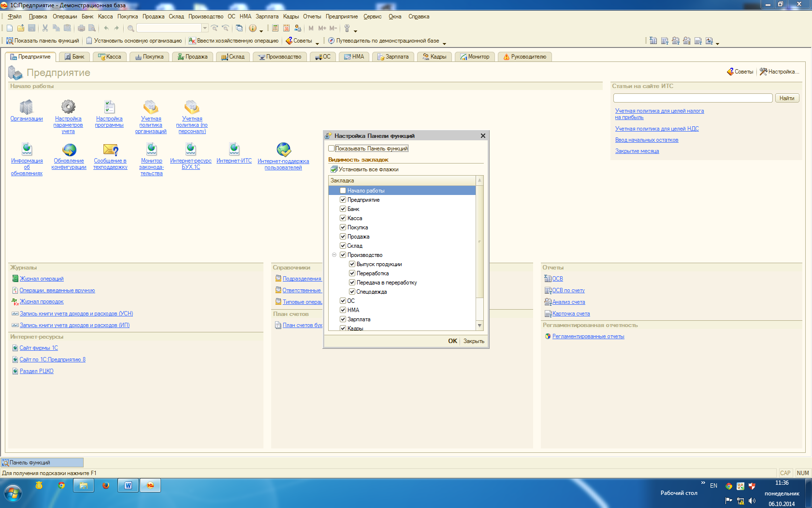Click the Save toolbar icon
The height and width of the screenshot is (508, 812).
click(32, 28)
